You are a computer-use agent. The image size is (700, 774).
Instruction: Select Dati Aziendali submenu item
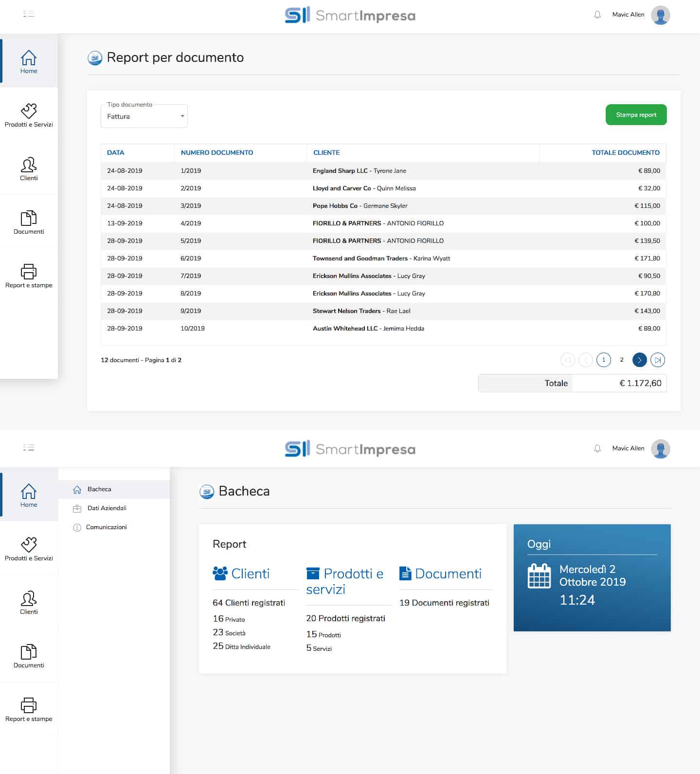tap(114, 508)
